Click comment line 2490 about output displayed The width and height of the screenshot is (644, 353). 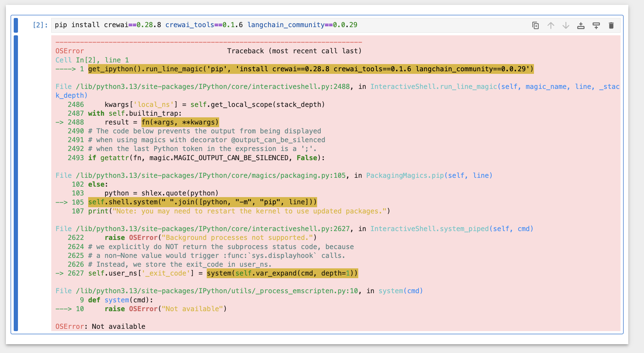click(x=204, y=131)
